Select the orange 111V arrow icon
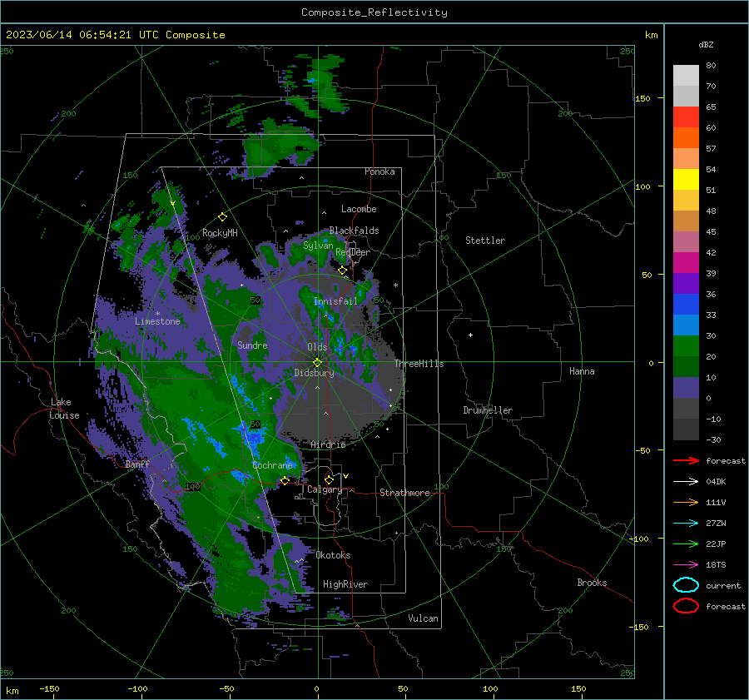Viewport: 749px width, 700px height. click(686, 502)
